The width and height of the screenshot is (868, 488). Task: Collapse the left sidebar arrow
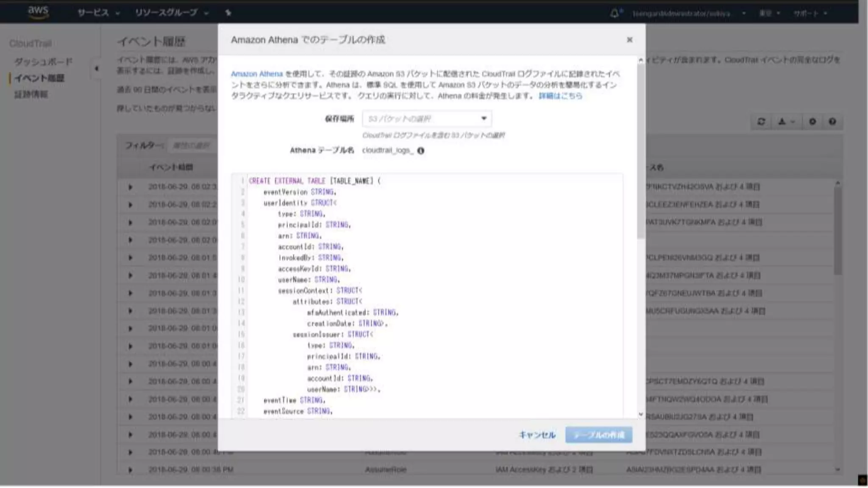pyautogui.click(x=96, y=69)
